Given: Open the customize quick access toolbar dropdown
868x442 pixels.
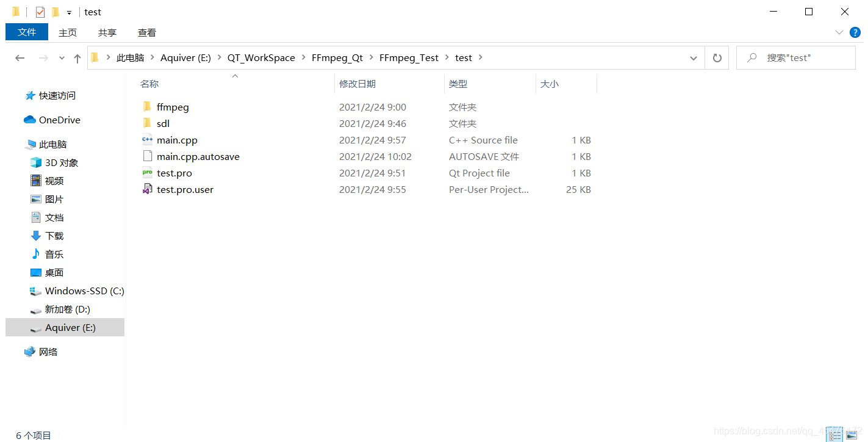Looking at the screenshot, I should pyautogui.click(x=69, y=12).
